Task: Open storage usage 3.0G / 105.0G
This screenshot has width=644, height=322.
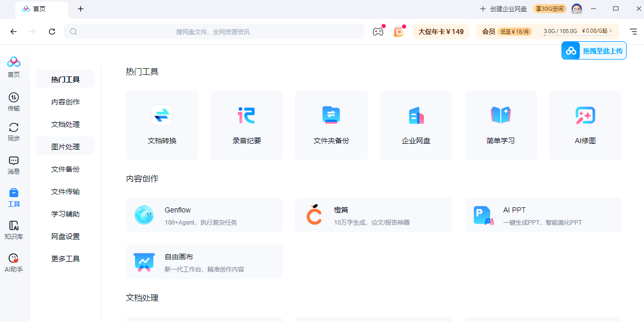Action: tap(560, 31)
